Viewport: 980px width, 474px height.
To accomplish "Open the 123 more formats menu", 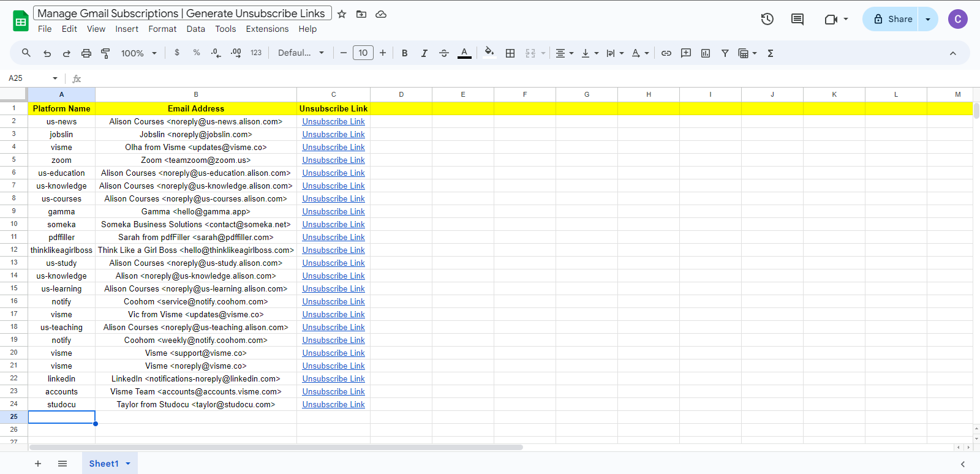I will click(x=256, y=53).
